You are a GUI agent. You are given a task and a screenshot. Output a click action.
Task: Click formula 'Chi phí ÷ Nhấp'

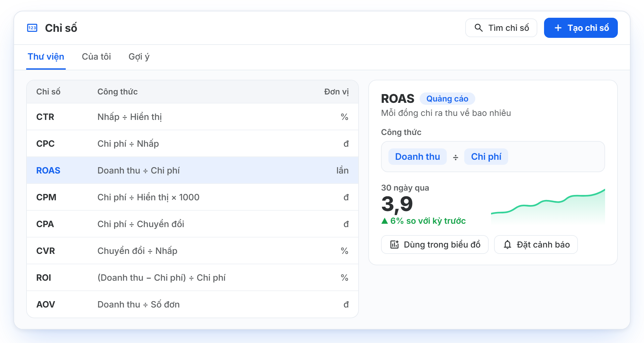click(128, 144)
